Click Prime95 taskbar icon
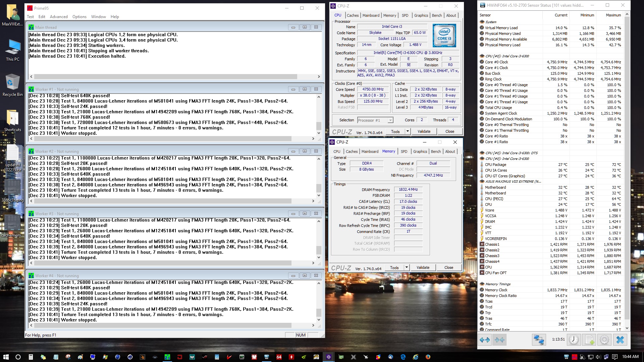Viewport: 644px width, 362px height. (x=167, y=357)
